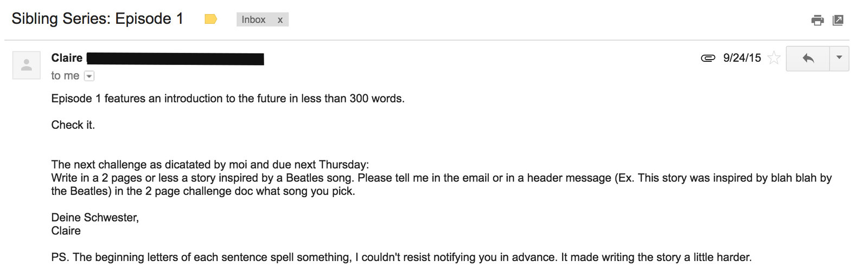This screenshot has height=280, width=868.
Task: Show details dropdown next to 'to me'
Action: (90, 76)
